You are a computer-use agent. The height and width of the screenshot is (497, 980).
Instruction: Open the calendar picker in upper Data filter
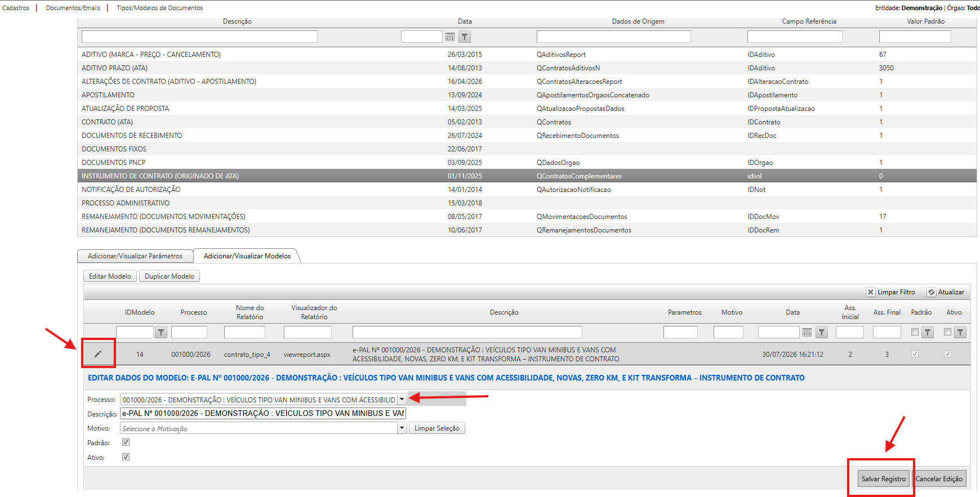(x=450, y=37)
